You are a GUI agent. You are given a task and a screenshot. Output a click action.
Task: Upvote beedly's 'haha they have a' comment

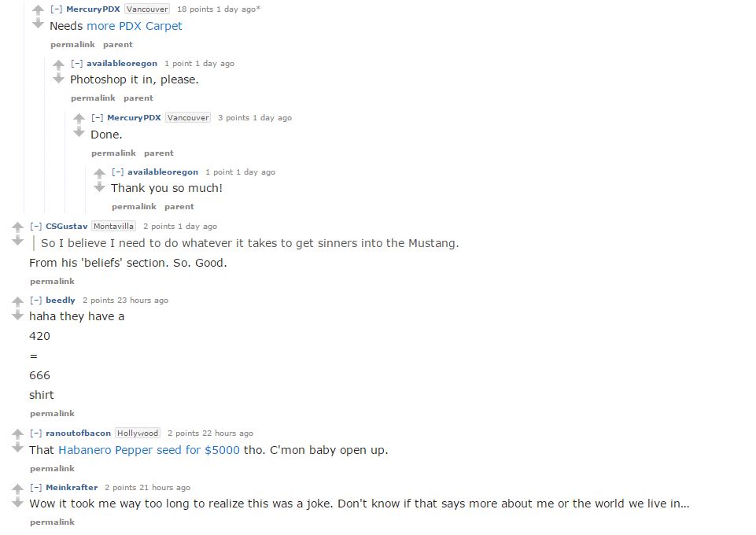click(17, 301)
